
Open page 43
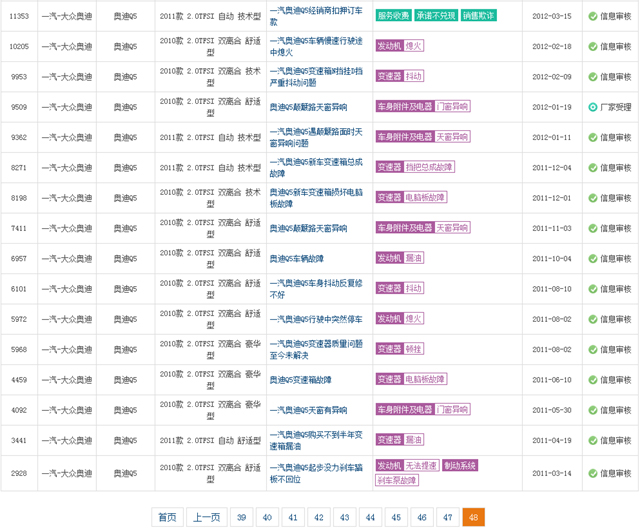344,517
